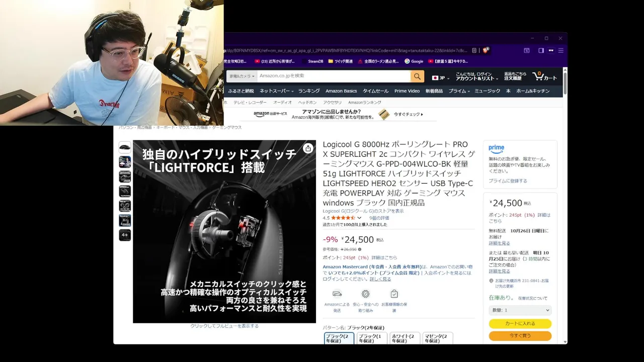
Task: Open the テレビ・レコーダー subcategory tab
Action: [x=250, y=103]
